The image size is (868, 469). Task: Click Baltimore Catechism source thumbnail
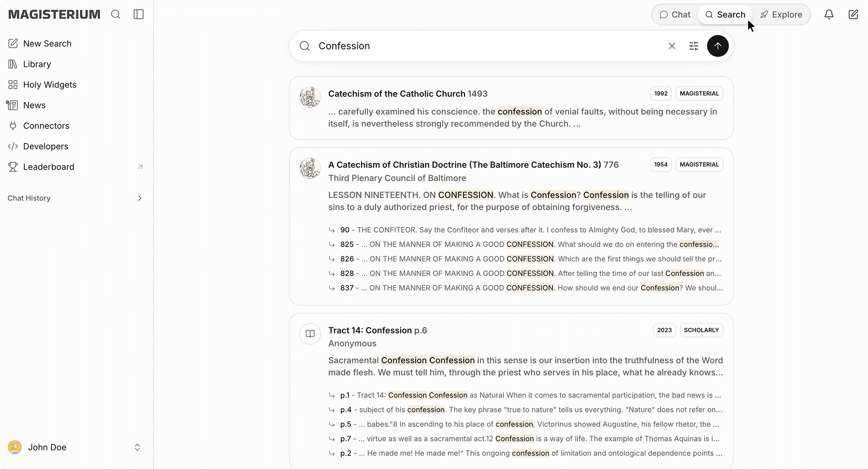click(310, 168)
